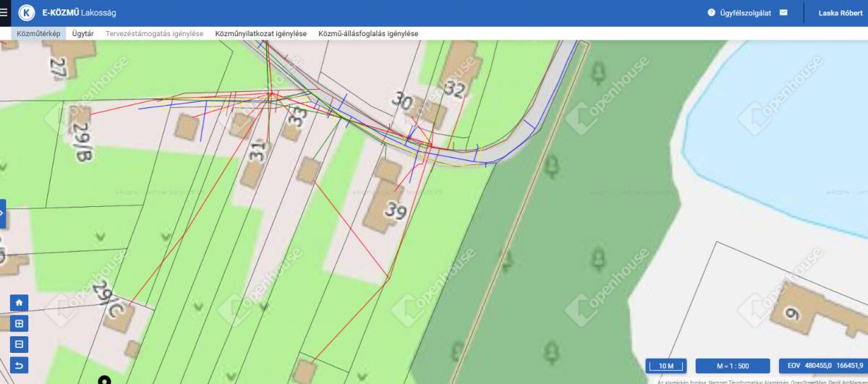Open the envelope mail icon

tap(783, 12)
